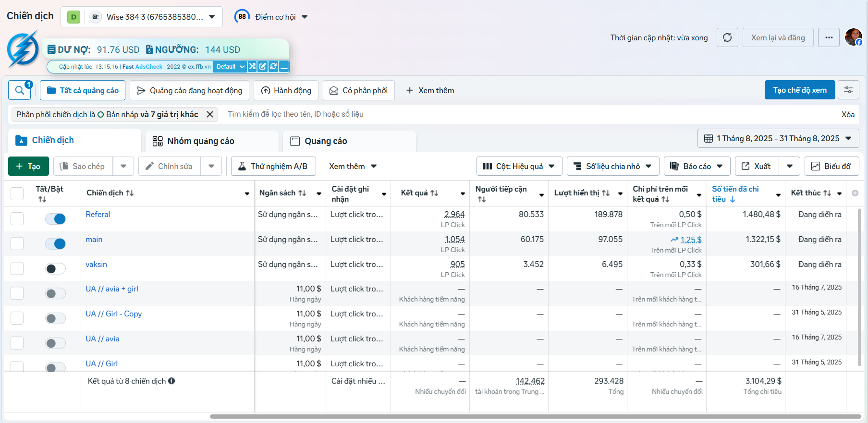Toggle the UA // avia + girl switch
Viewport: 868px width, 423px height.
[55, 294]
